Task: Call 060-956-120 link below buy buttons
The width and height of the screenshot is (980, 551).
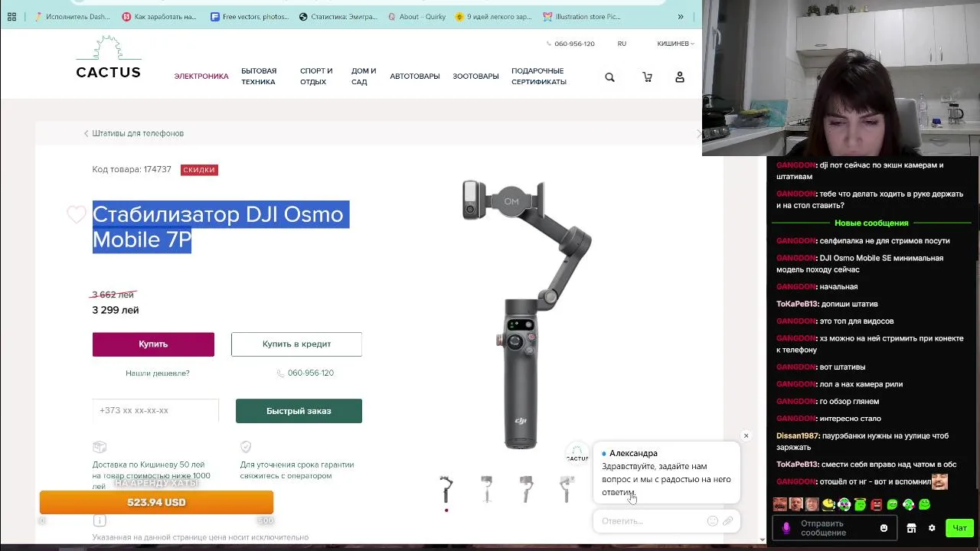Action: coord(305,373)
